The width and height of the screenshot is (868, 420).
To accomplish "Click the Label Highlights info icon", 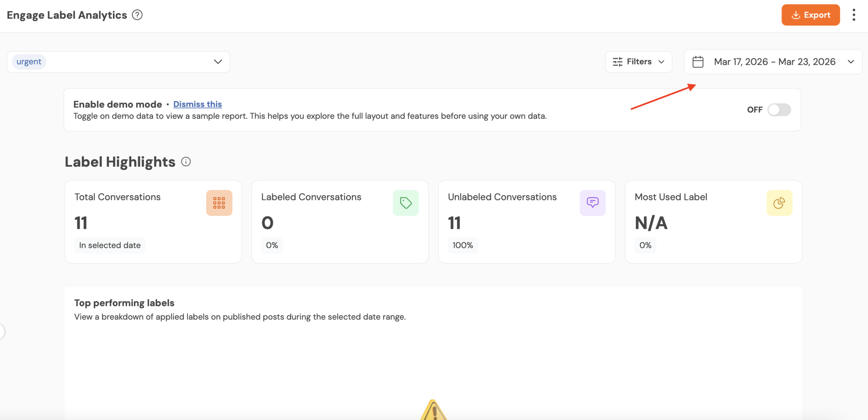I will 186,162.
